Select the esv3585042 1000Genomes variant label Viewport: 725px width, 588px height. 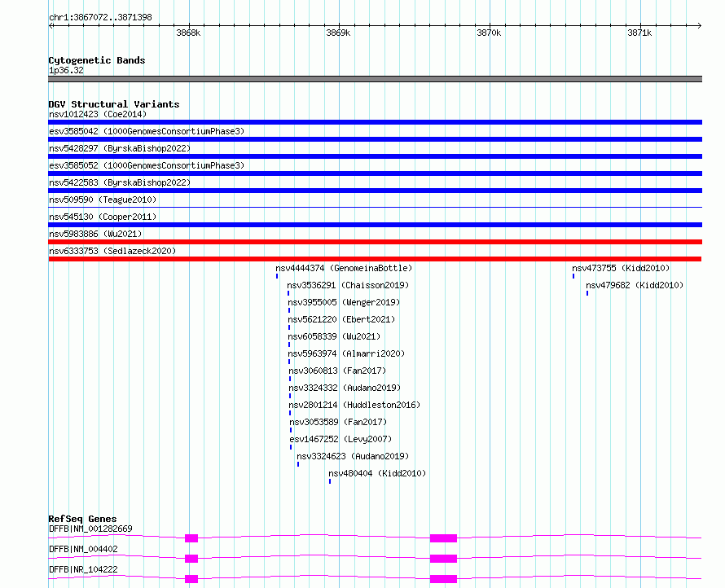(147, 131)
